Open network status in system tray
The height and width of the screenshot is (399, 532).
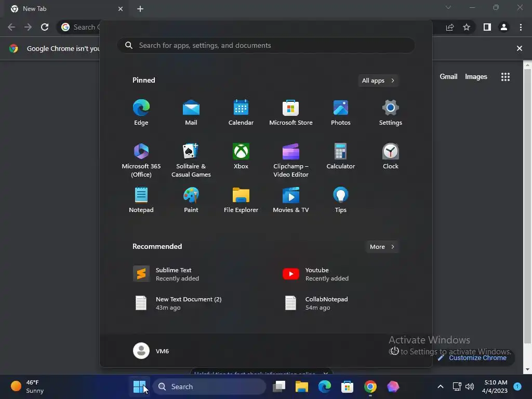tap(457, 387)
